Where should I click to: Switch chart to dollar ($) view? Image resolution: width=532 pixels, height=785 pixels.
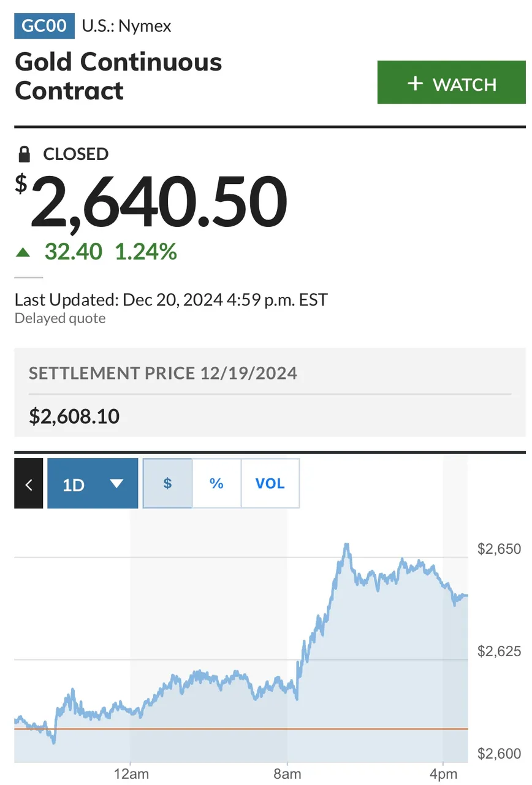pyautogui.click(x=167, y=483)
